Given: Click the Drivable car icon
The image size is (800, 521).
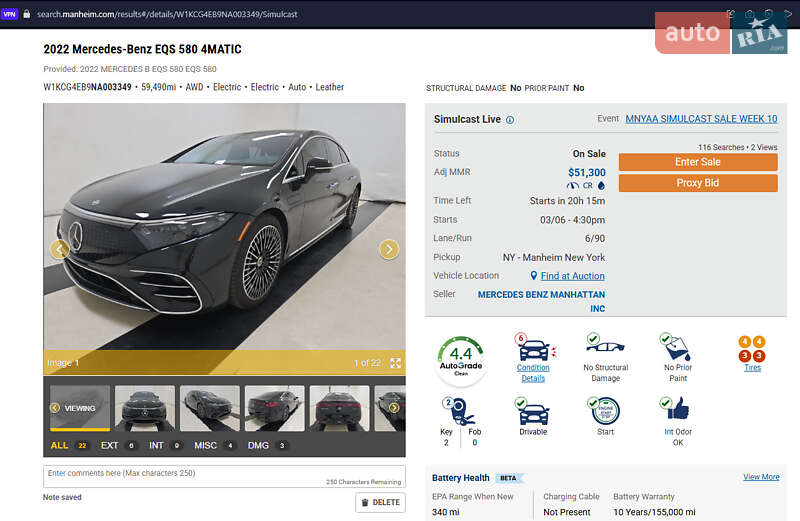Looking at the screenshot, I should (x=532, y=412).
